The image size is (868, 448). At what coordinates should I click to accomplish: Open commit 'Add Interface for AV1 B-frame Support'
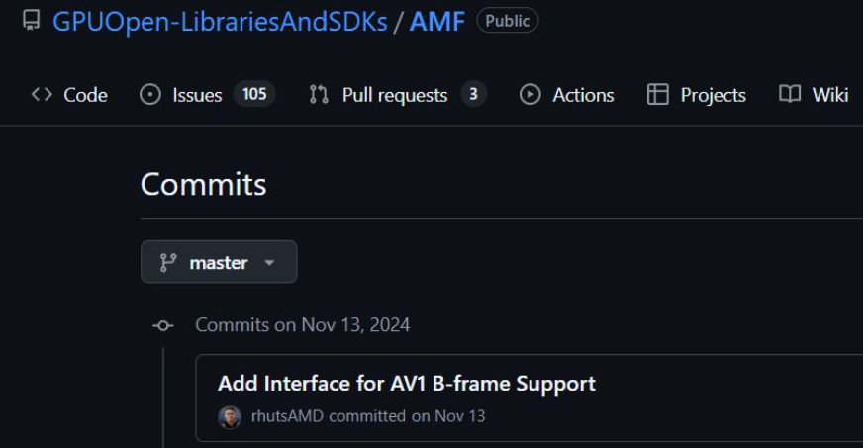tap(407, 384)
